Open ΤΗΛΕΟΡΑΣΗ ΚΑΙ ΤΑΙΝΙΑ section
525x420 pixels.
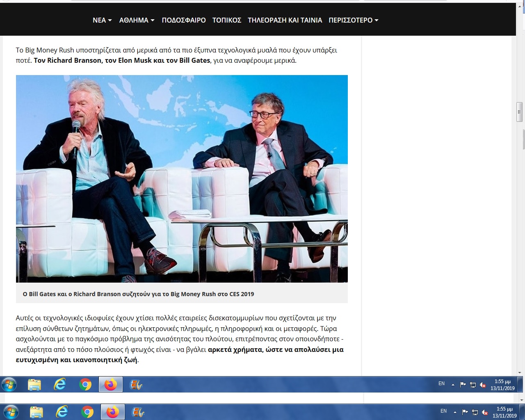pos(285,20)
